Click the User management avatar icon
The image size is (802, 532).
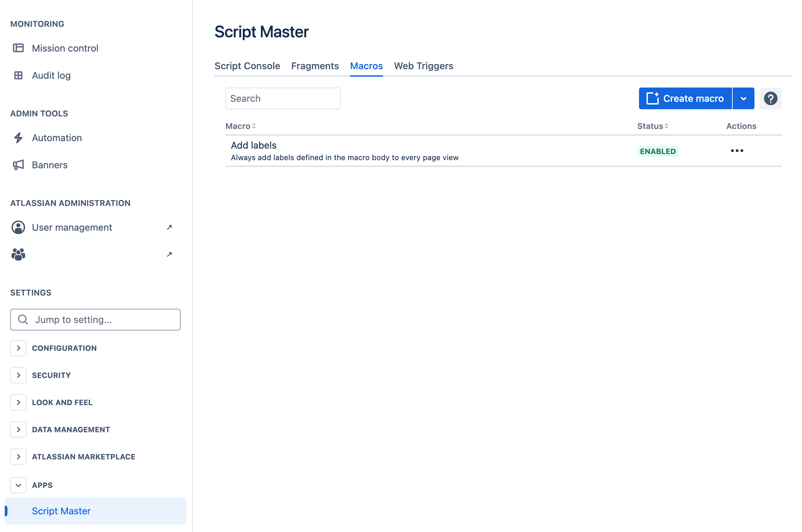pos(18,227)
